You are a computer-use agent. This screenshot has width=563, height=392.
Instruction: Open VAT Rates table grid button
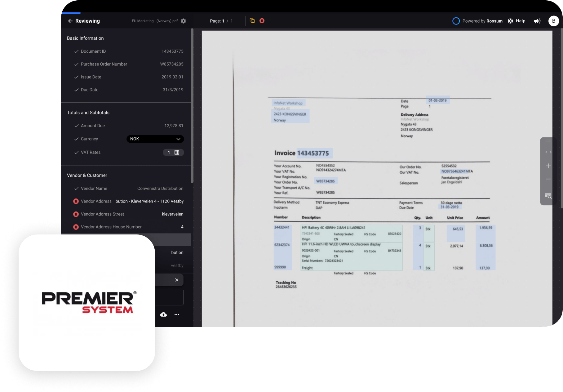(x=173, y=152)
